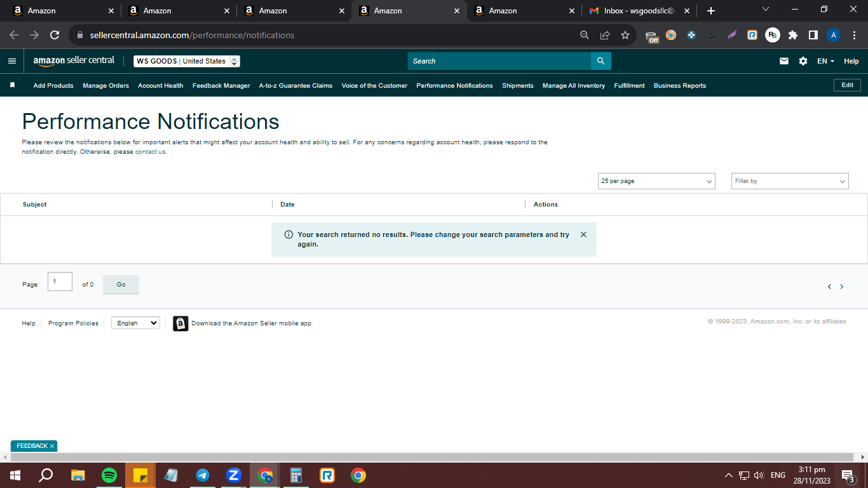Image resolution: width=868 pixels, height=488 pixels.
Task: Open the Seller Central messages envelope
Action: (784, 61)
